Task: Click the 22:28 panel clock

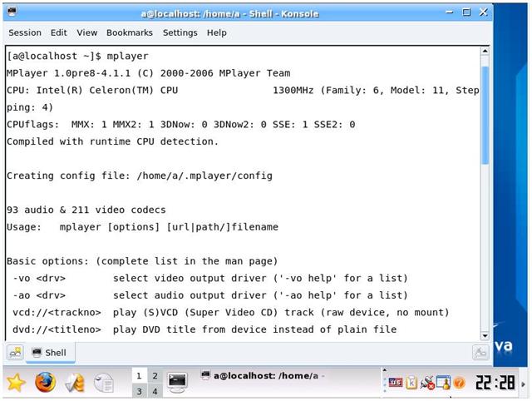Action: pyautogui.click(x=495, y=383)
